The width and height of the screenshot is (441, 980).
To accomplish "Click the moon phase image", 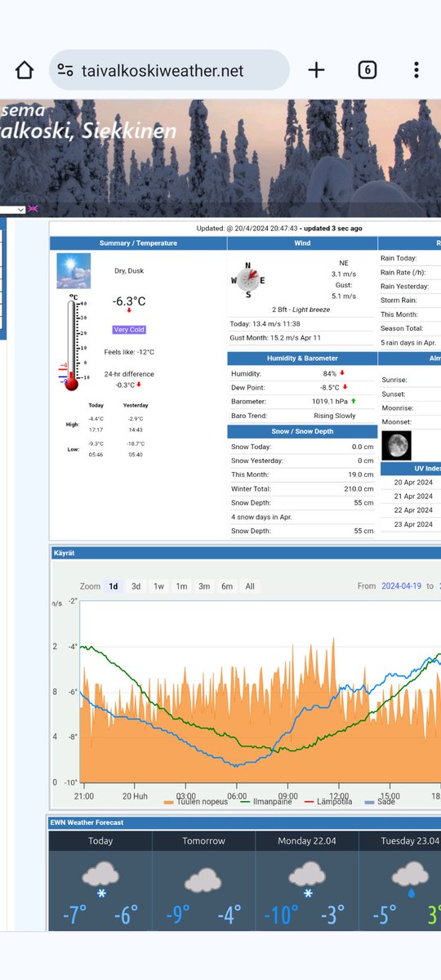I will pos(396,446).
